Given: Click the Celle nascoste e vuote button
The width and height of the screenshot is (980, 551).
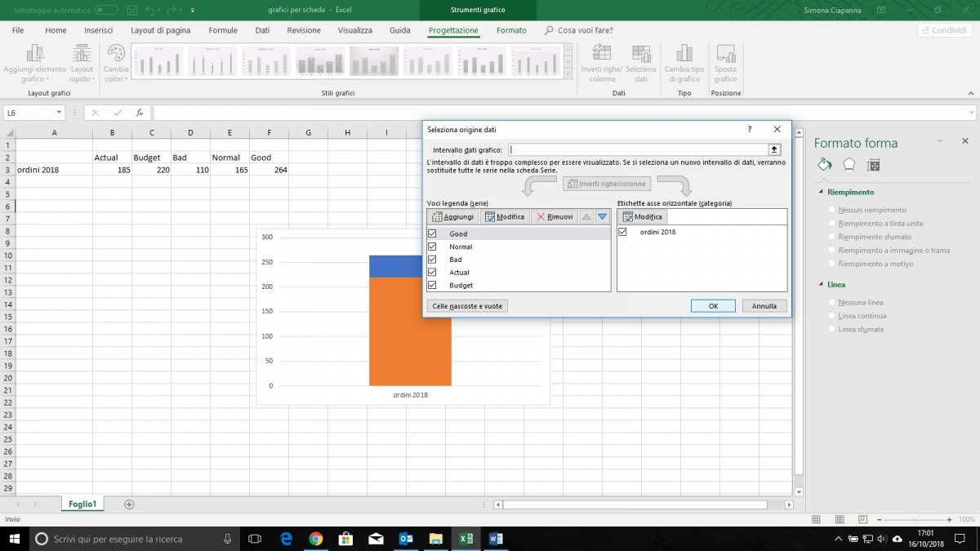Looking at the screenshot, I should click(x=467, y=305).
